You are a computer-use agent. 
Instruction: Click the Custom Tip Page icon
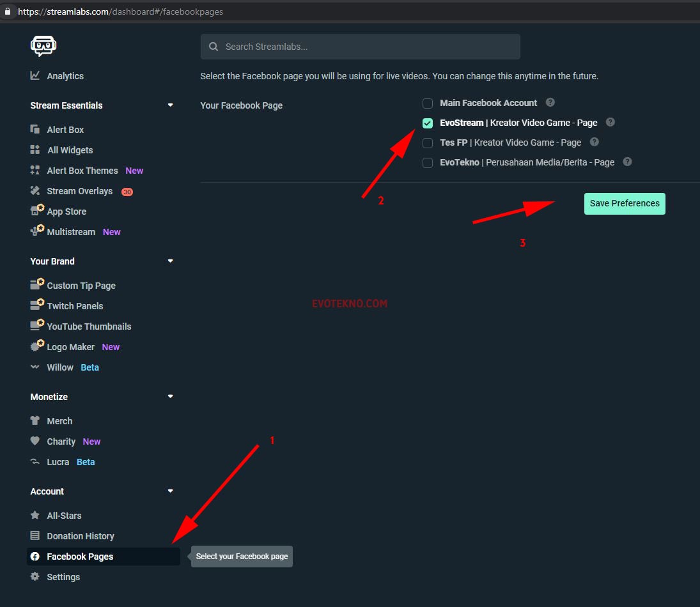point(36,284)
